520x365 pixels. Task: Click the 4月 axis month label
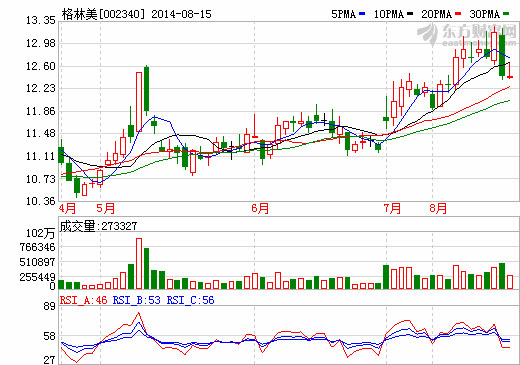[x=68, y=209]
